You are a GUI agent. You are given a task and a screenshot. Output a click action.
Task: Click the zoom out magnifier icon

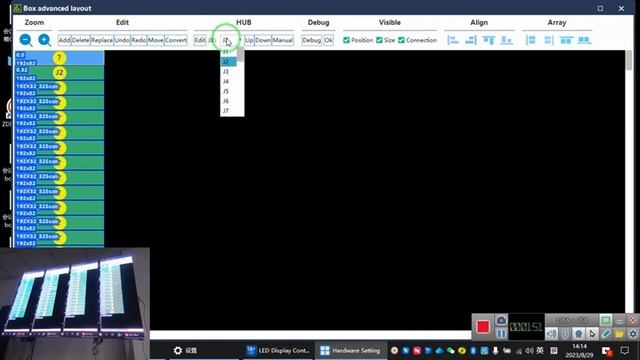[x=26, y=40]
